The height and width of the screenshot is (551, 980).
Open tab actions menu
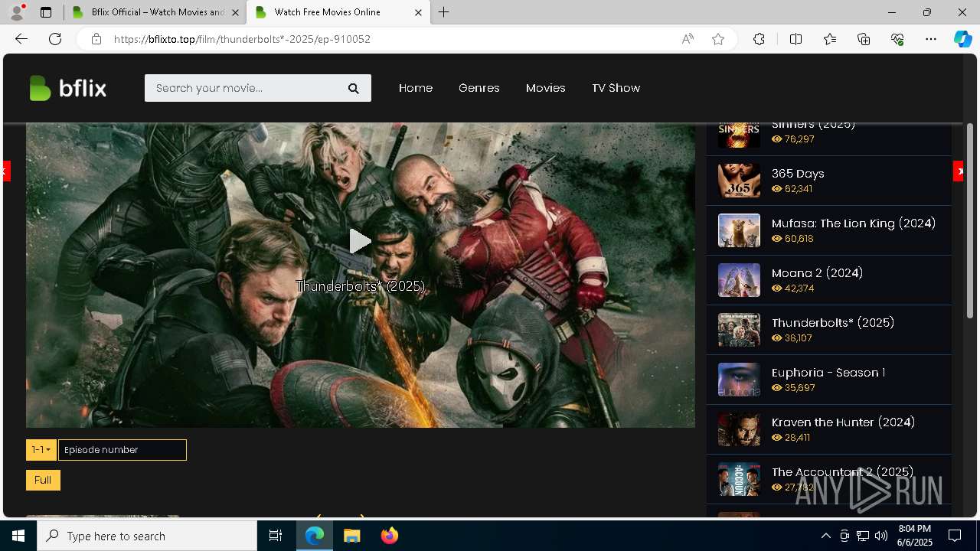[x=46, y=12]
